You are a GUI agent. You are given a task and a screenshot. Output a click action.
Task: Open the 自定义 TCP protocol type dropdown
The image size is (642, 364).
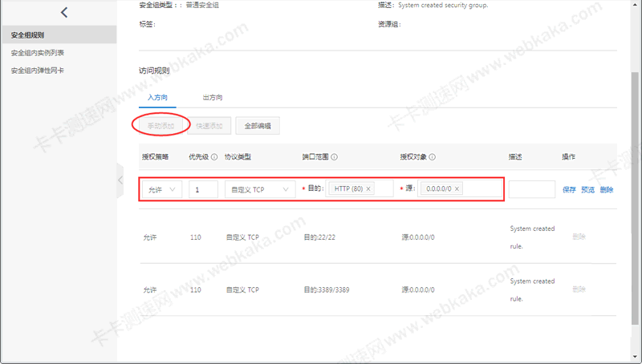click(259, 189)
